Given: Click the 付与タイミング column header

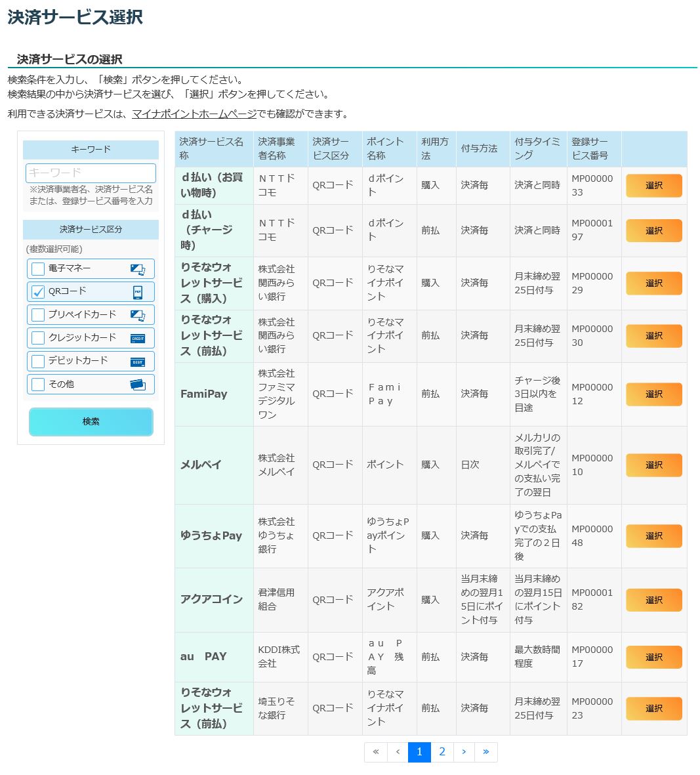Looking at the screenshot, I should [539, 149].
